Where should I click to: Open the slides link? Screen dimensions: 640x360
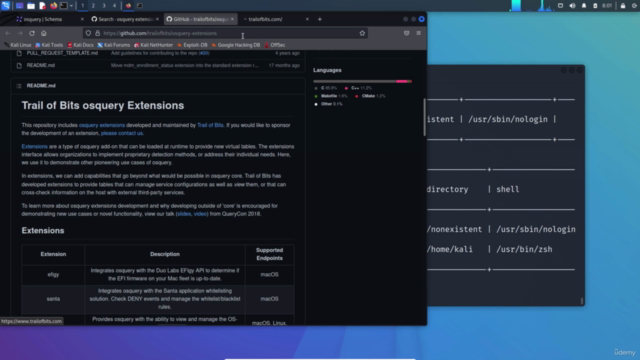(184, 214)
